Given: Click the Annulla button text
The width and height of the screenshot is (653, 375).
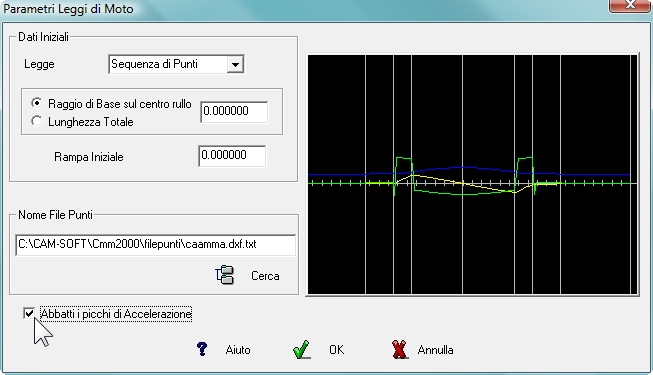Looking at the screenshot, I should tap(435, 350).
